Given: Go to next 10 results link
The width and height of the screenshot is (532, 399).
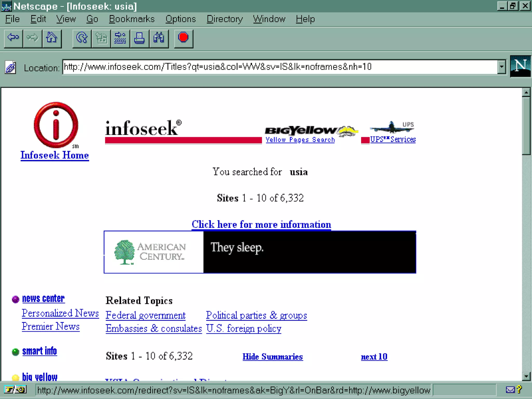Looking at the screenshot, I should [x=374, y=357].
